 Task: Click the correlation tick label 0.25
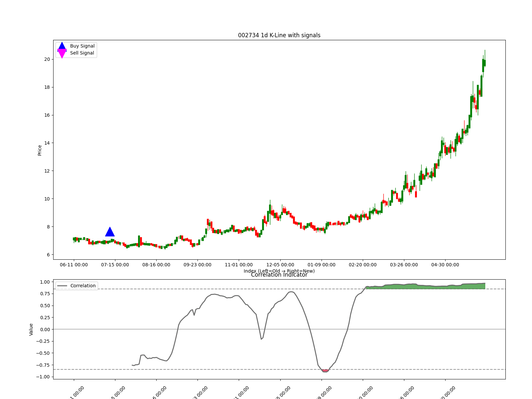click(45, 318)
